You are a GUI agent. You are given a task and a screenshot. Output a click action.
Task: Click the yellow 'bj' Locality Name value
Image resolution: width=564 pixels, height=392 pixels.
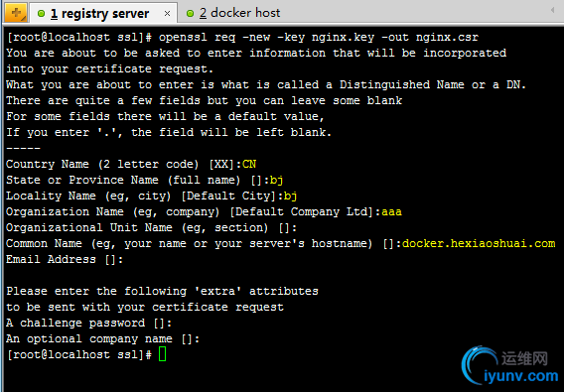290,196
